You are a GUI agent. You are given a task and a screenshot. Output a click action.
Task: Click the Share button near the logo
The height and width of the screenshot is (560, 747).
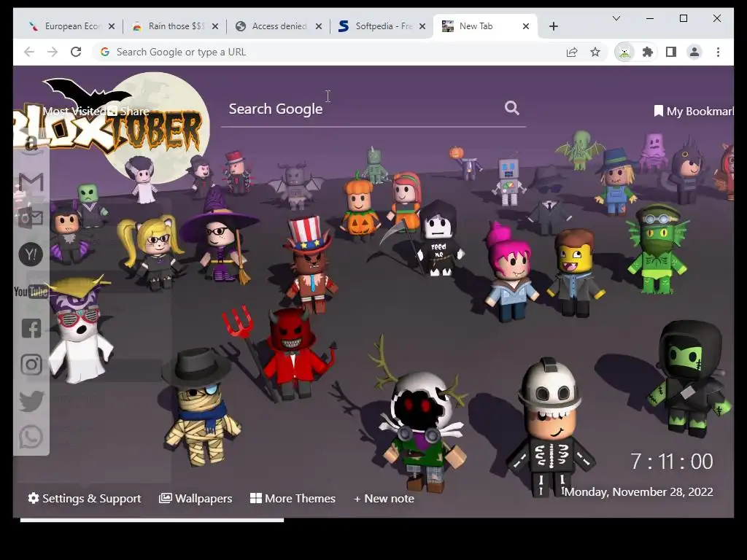[x=128, y=111]
